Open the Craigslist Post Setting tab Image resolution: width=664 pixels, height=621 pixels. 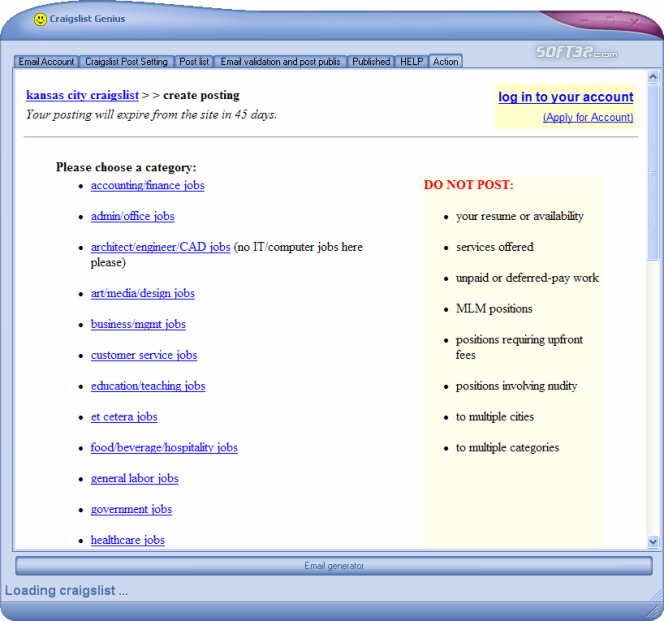tap(126, 62)
